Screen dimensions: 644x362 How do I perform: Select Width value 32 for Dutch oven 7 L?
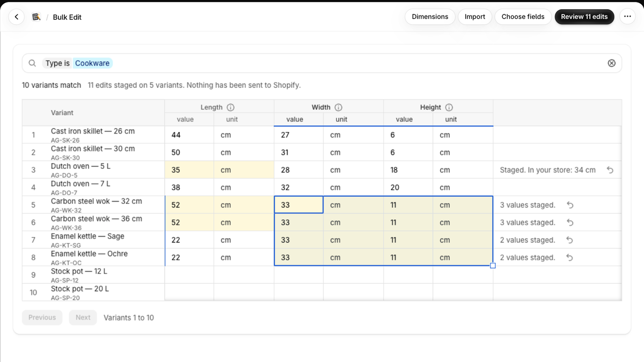coord(299,188)
